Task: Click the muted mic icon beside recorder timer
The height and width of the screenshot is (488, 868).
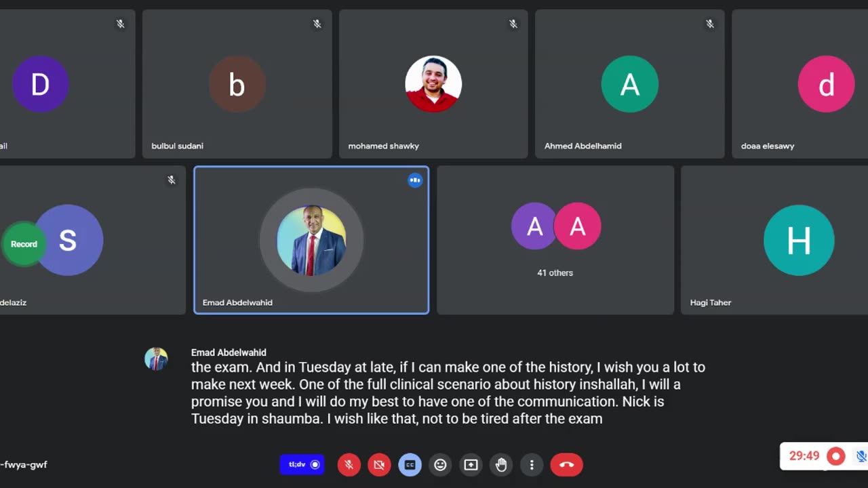Action: point(861,456)
